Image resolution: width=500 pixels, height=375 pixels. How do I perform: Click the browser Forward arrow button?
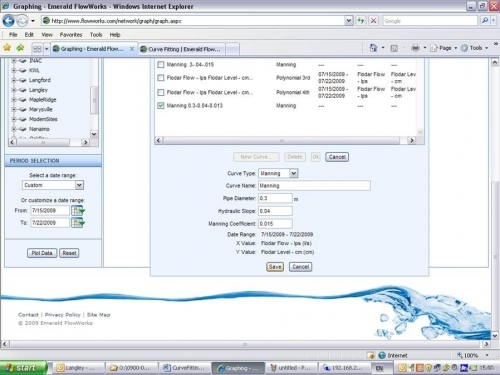22,21
